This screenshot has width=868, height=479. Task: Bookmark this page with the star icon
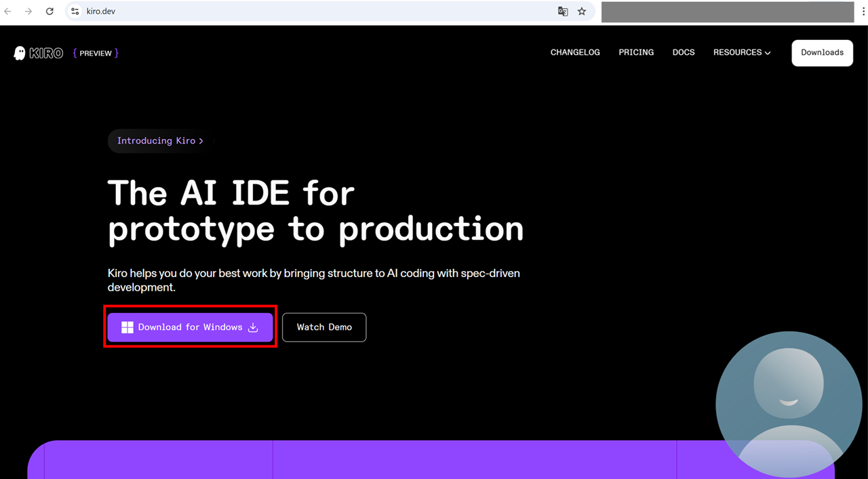coord(582,12)
